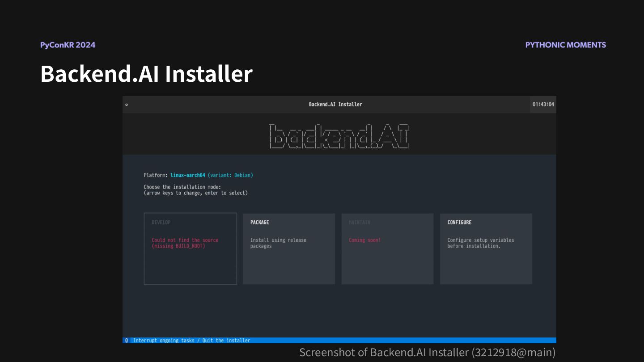Click the 01:43:04 clock in the header
644x362 pixels.
(543, 105)
